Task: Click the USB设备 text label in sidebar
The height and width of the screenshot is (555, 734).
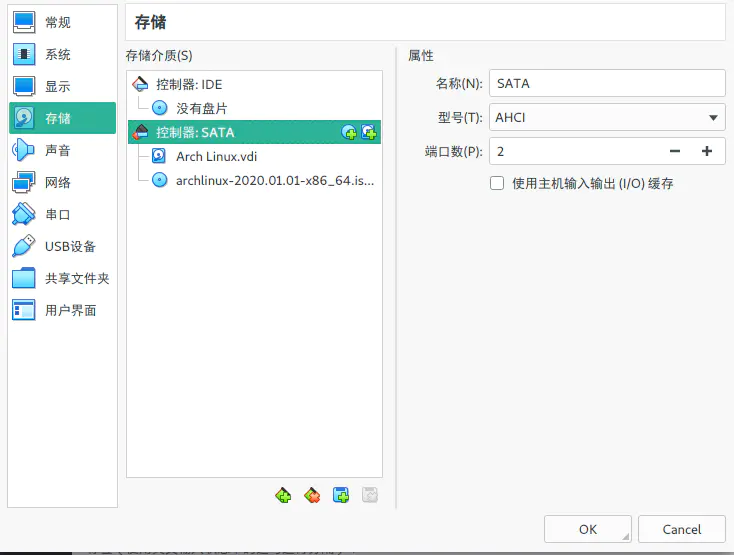Action: tap(70, 246)
